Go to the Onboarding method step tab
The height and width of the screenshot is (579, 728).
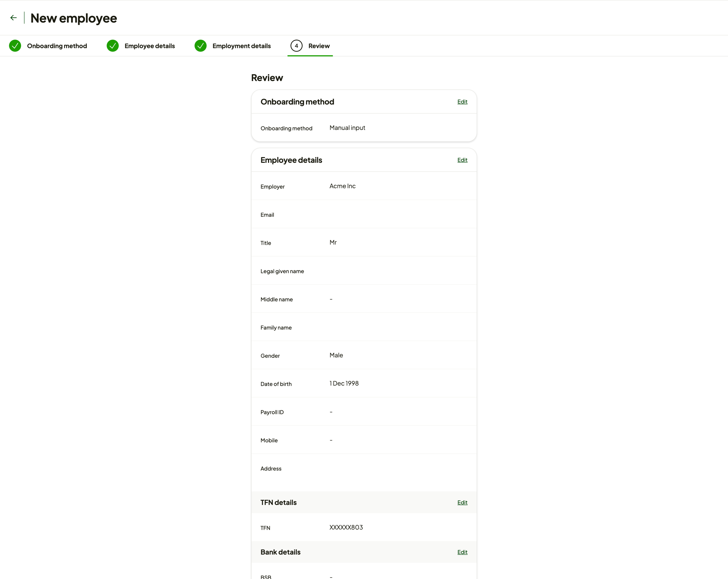click(57, 46)
